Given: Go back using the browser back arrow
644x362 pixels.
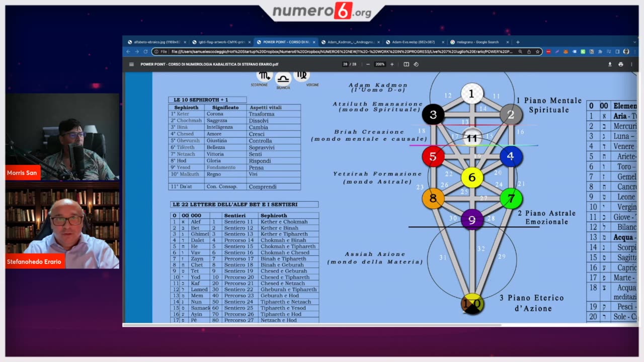Looking at the screenshot, I should click(128, 51).
